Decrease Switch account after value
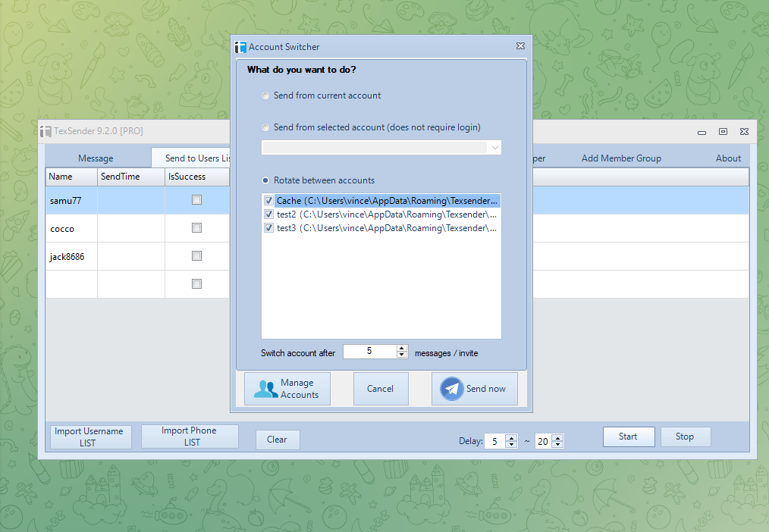This screenshot has width=769, height=532. (x=402, y=355)
